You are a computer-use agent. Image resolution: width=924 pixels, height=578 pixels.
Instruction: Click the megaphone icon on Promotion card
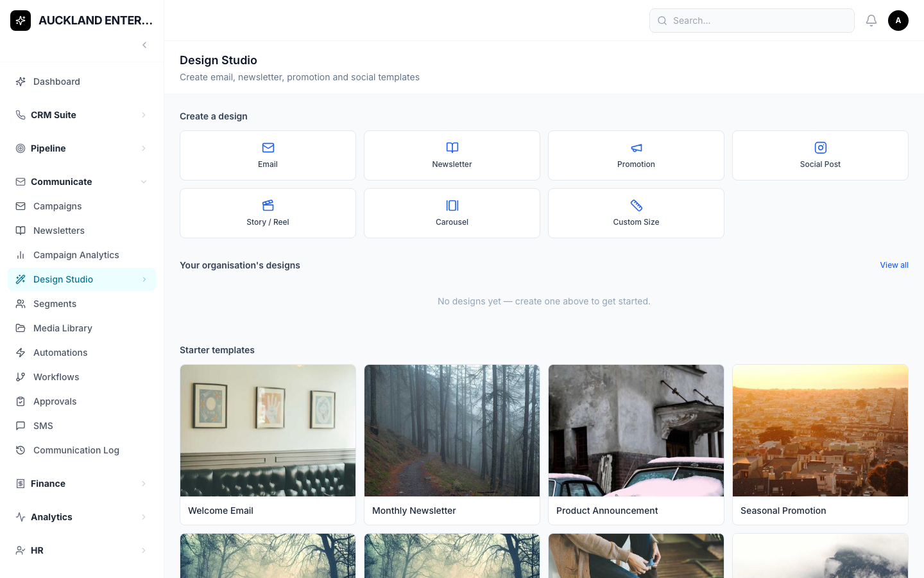(x=636, y=148)
